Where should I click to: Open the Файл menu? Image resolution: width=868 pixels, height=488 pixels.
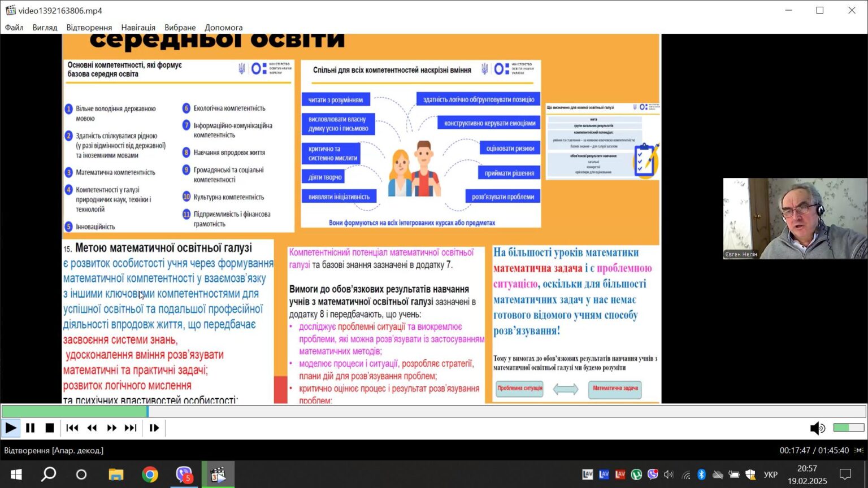pyautogui.click(x=14, y=27)
